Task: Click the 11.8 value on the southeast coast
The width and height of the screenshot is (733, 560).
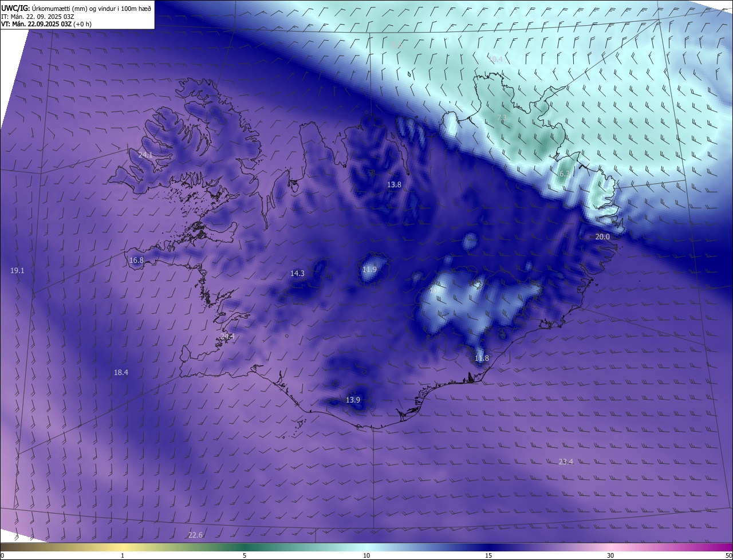Action: pyautogui.click(x=482, y=358)
